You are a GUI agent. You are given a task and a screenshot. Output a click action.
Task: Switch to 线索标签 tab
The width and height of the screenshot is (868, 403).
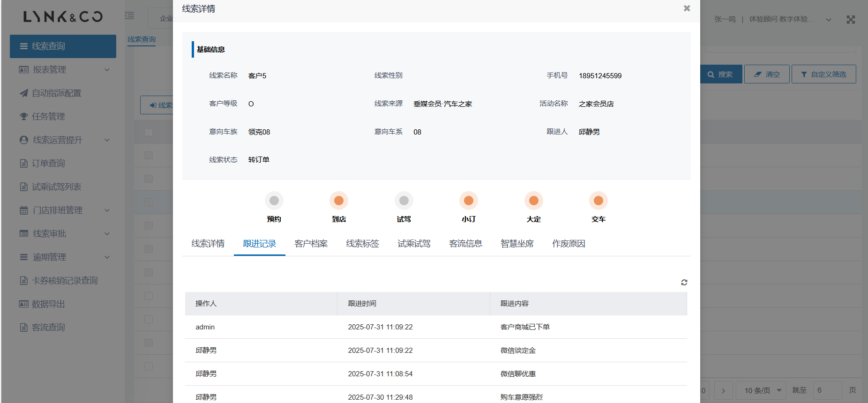(363, 244)
